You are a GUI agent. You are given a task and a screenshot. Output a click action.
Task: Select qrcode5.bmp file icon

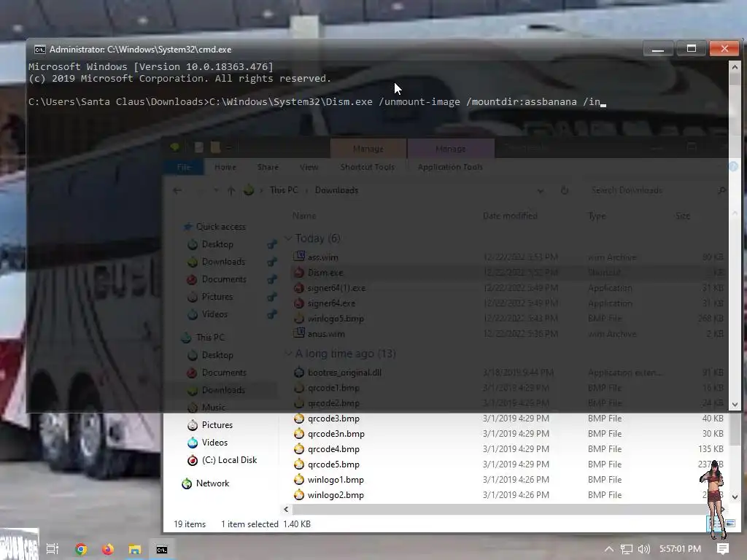click(298, 464)
